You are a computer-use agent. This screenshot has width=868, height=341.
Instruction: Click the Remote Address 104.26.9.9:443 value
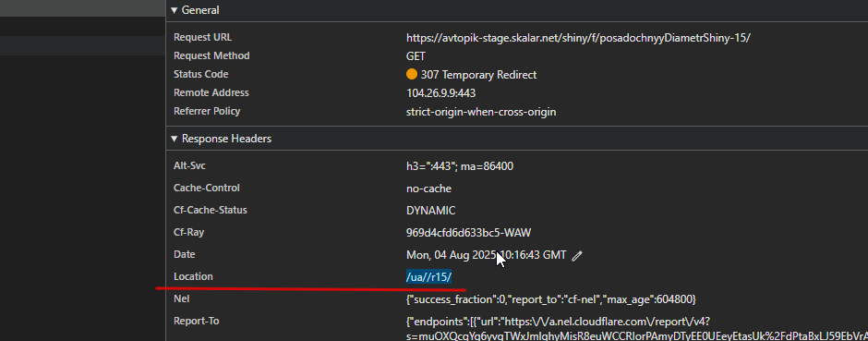(440, 93)
